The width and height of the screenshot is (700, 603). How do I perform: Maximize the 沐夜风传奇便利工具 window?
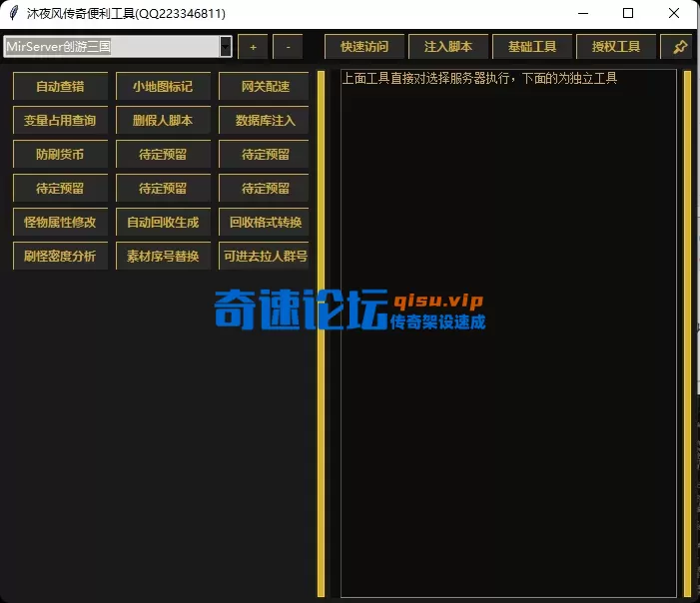pos(628,13)
